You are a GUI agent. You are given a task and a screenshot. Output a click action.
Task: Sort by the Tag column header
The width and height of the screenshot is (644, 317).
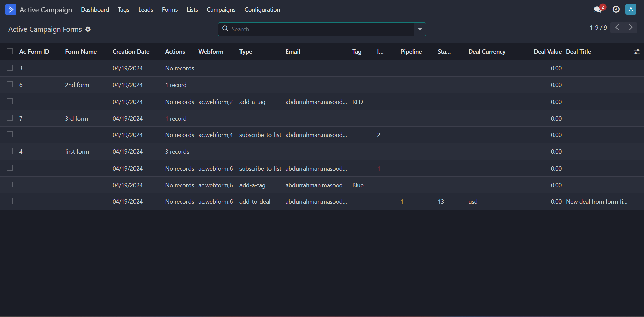(x=357, y=52)
